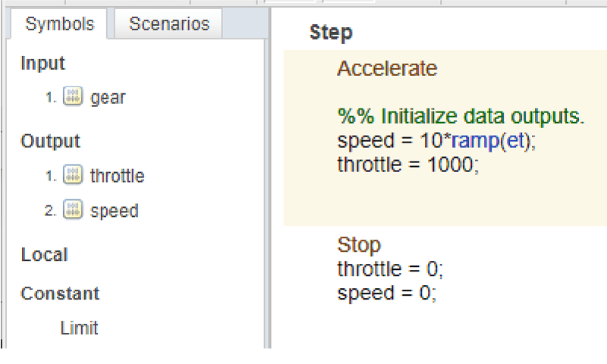Select the throttle output item
This screenshot has height=364, width=607.
point(117,176)
